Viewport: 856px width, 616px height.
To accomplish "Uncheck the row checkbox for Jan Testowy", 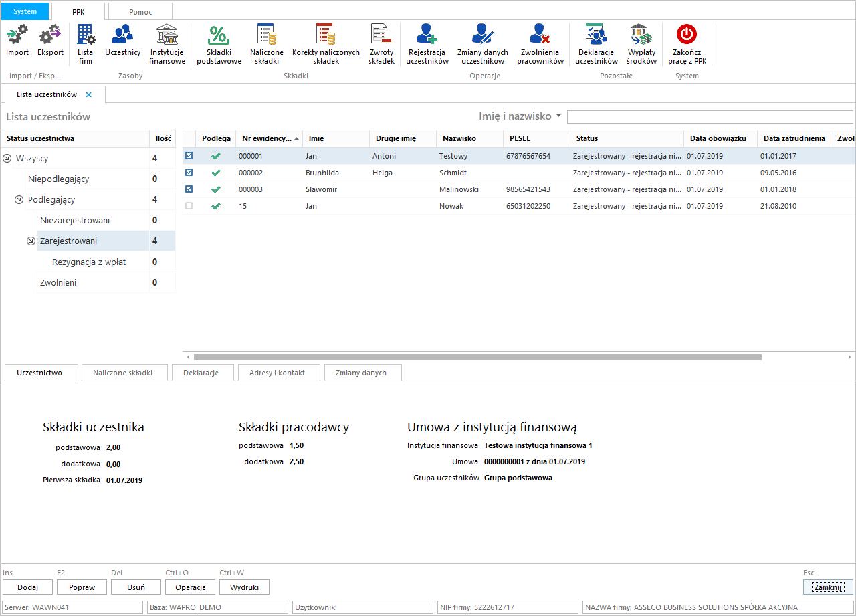I will click(x=189, y=156).
